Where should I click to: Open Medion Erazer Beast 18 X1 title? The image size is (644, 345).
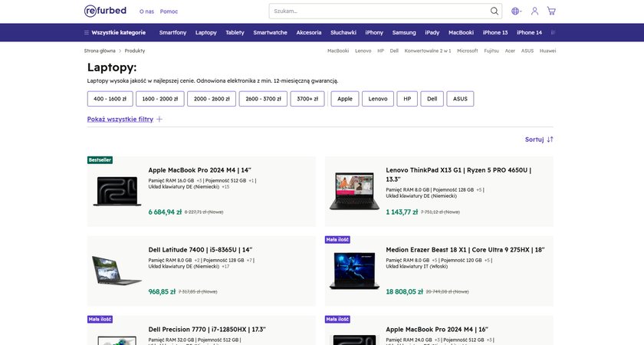coord(465,250)
